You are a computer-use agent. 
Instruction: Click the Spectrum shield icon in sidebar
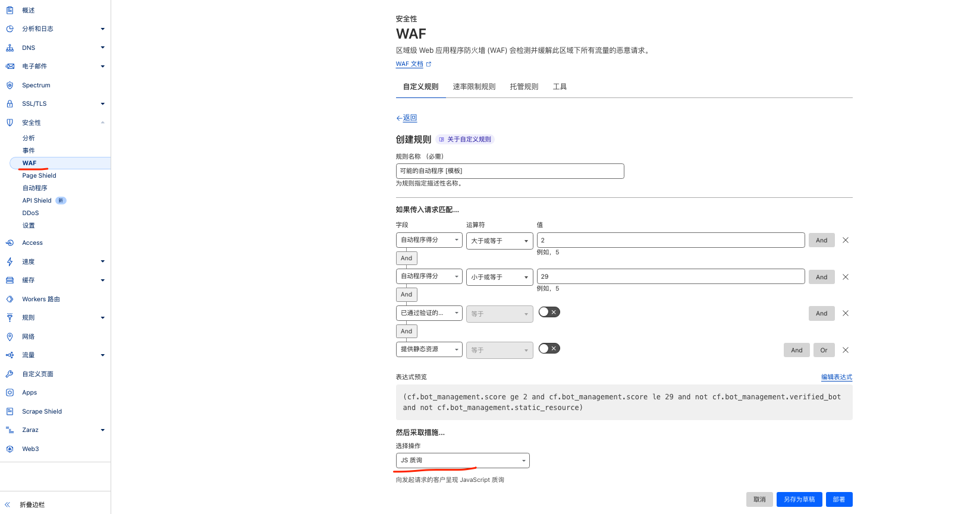coord(10,85)
